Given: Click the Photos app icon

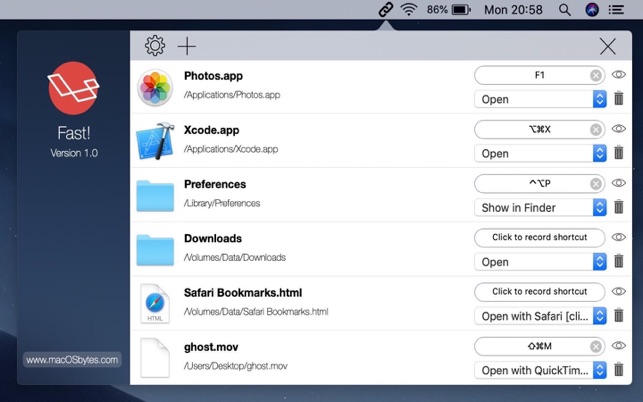Looking at the screenshot, I should click(155, 87).
